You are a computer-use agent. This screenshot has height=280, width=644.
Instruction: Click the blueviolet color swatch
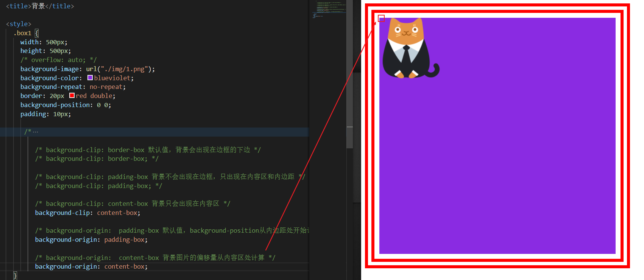point(90,78)
